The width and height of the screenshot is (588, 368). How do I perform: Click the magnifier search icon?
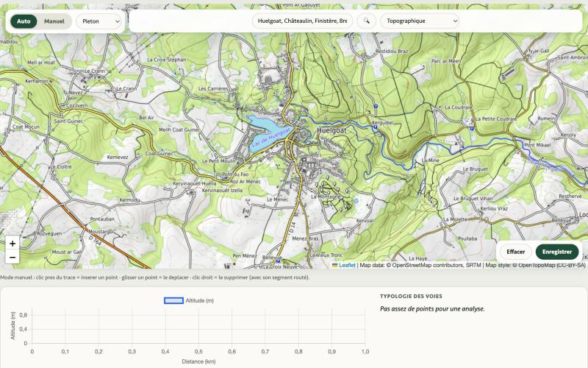(366, 21)
